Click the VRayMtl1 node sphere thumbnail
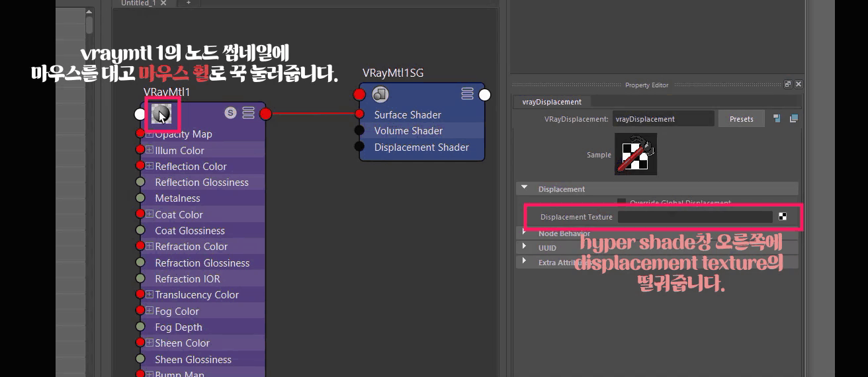The height and width of the screenshot is (377, 868). pos(161,114)
